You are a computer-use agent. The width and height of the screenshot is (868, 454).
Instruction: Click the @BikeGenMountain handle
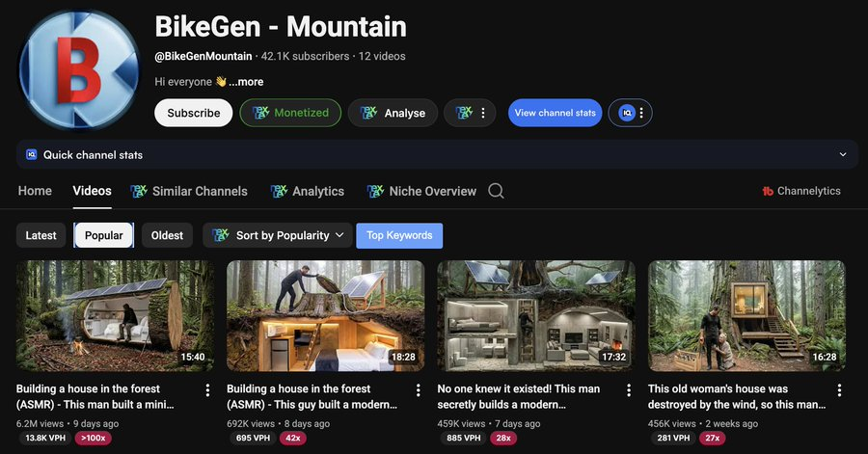[x=203, y=57]
